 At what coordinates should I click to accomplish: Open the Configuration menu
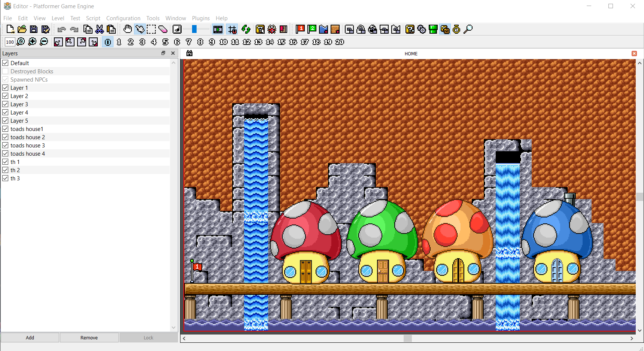pos(123,18)
